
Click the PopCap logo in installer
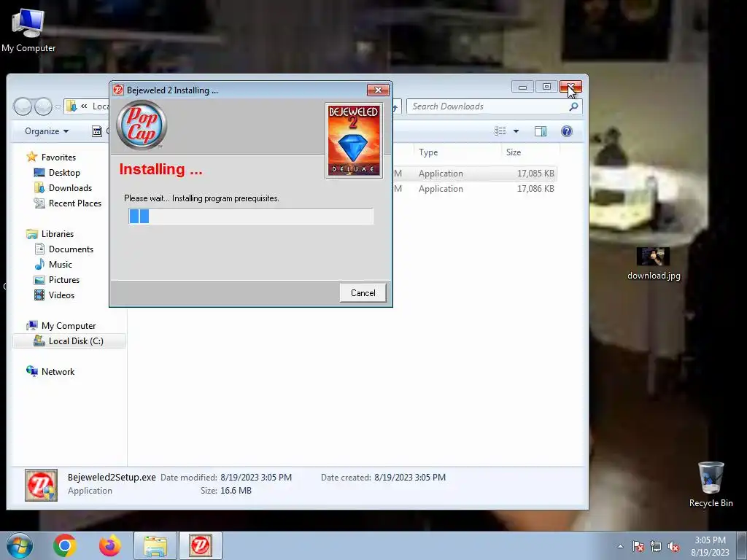(142, 125)
